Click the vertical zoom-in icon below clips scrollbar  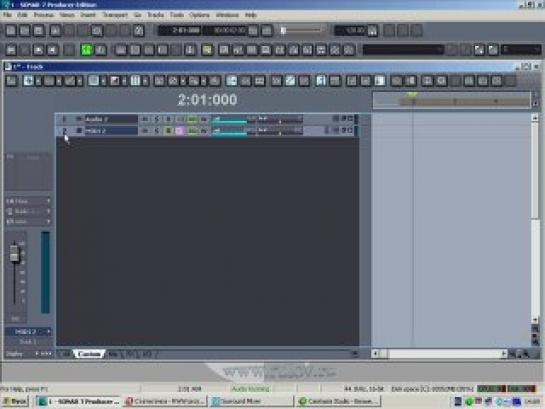coord(535,328)
